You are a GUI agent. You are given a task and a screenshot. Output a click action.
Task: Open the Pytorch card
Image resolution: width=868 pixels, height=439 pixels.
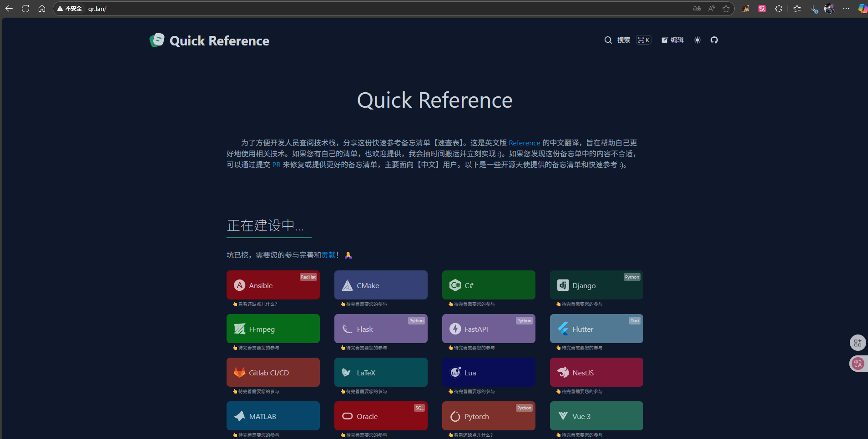click(x=489, y=416)
